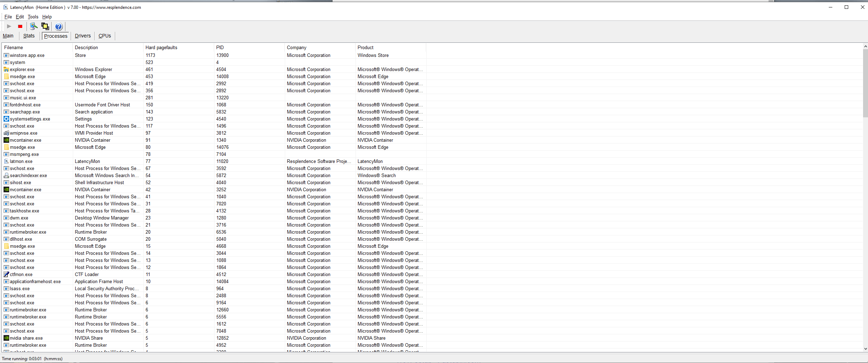Start monitoring with the grey play button

tap(9, 26)
